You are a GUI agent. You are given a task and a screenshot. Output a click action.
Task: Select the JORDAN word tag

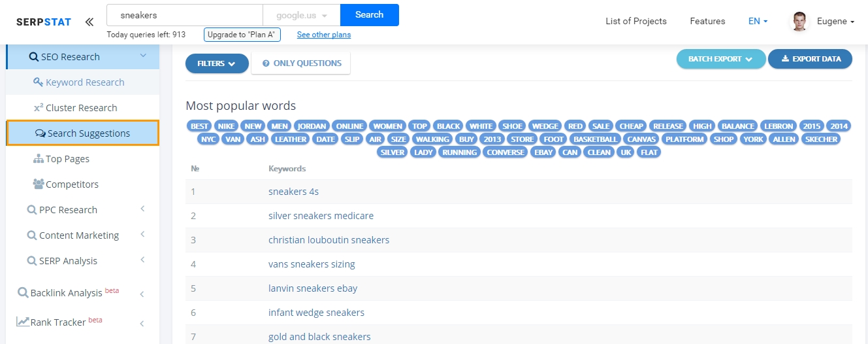click(x=312, y=126)
